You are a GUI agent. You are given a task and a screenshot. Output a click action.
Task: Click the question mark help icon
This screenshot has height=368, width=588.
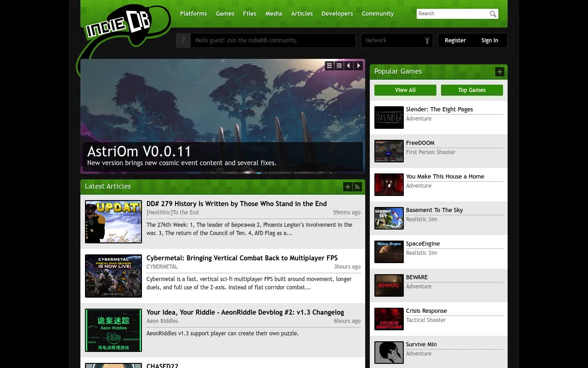183,40
